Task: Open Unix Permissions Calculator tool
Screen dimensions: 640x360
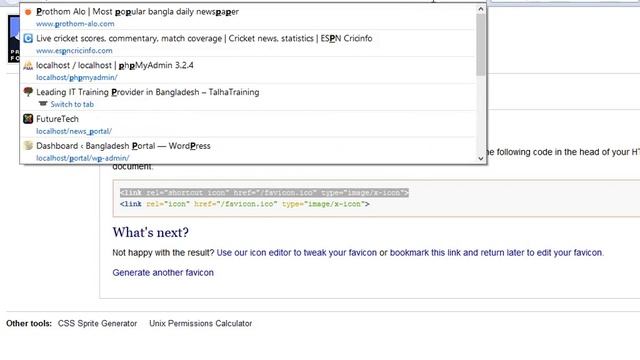Action: [x=200, y=324]
